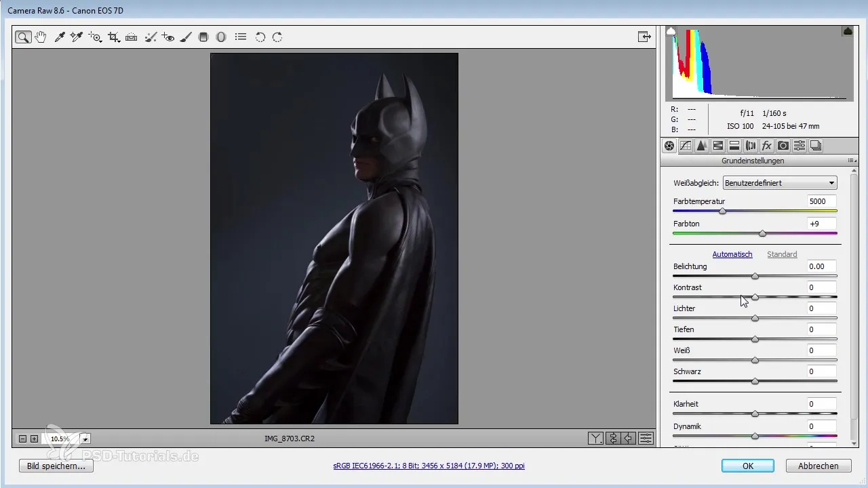
Task: Open the Split Toning panel tab
Action: click(x=734, y=146)
